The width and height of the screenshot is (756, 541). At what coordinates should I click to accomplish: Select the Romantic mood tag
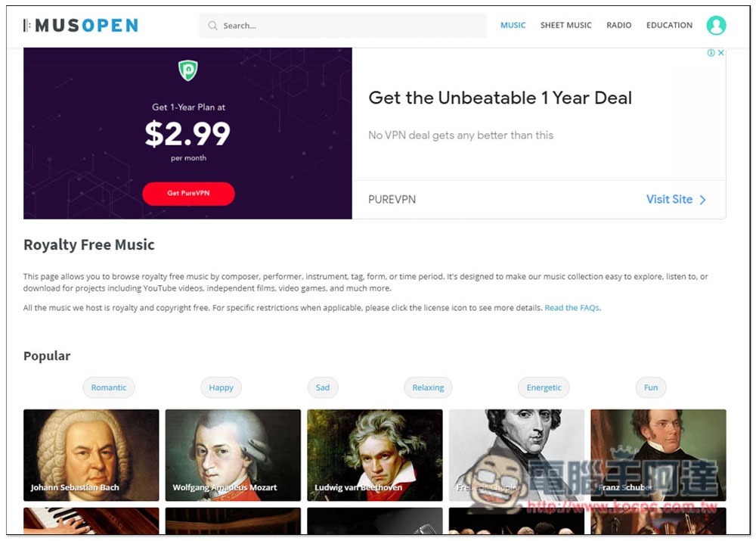point(108,387)
